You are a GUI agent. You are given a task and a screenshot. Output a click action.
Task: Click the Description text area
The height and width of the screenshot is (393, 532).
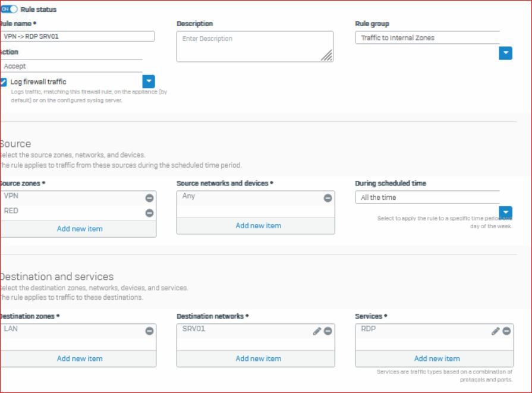[254, 46]
